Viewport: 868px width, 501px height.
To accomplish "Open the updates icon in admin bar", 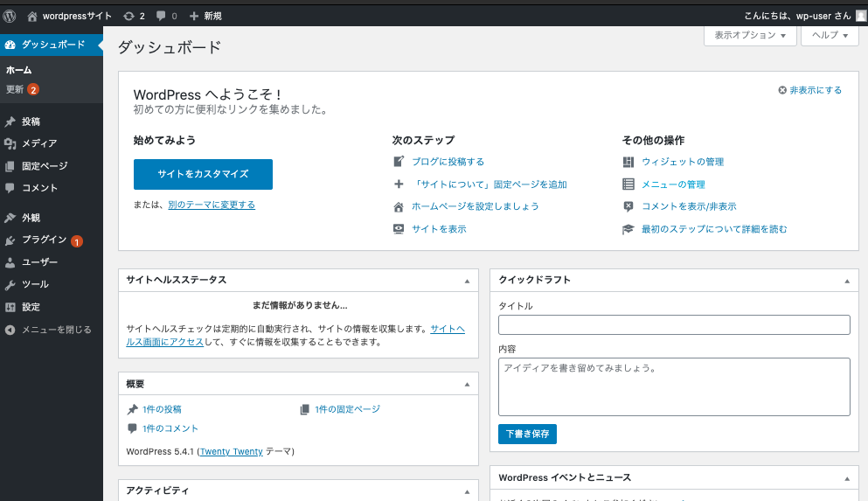I will click(x=129, y=16).
